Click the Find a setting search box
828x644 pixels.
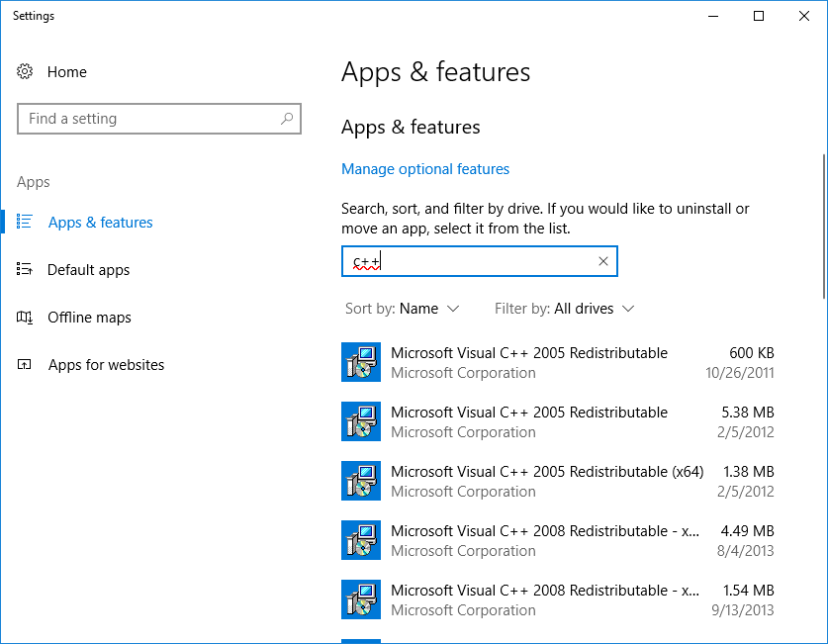[x=148, y=119]
